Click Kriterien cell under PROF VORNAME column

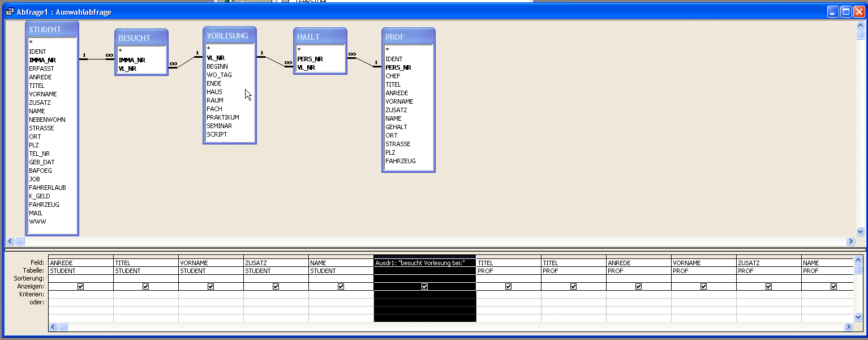[x=704, y=295]
